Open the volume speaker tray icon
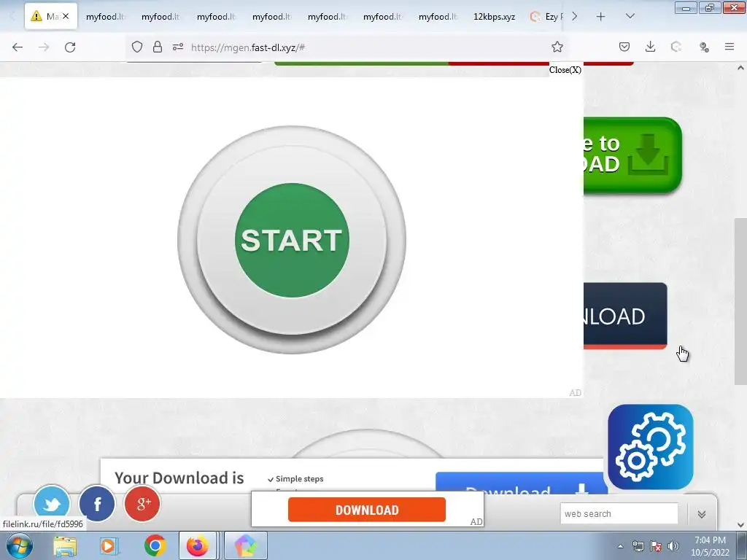 [673, 546]
